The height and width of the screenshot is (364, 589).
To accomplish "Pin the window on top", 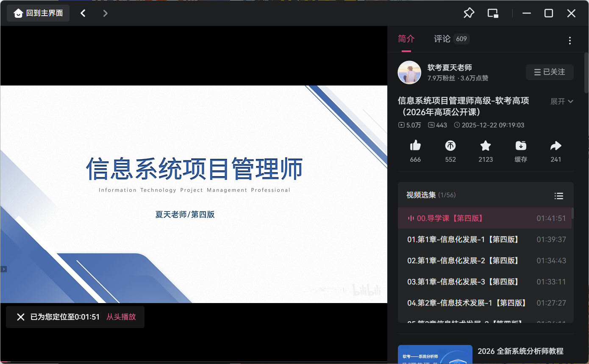I will (469, 13).
